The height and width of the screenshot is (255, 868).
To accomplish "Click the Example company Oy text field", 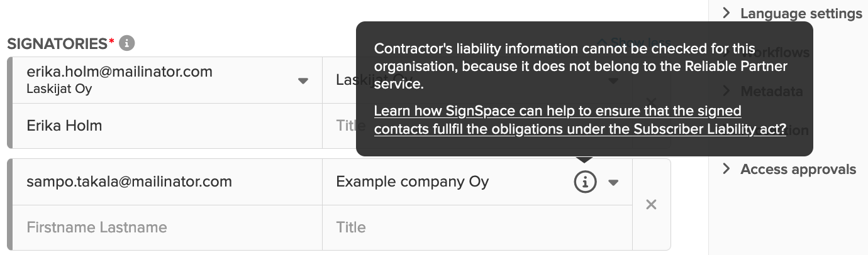I will (x=445, y=182).
